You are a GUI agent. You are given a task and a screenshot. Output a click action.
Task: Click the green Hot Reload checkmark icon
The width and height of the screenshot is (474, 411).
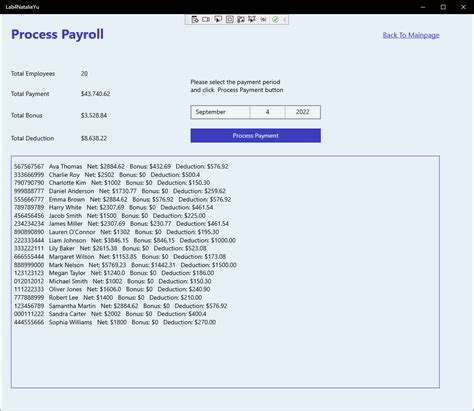[x=275, y=20]
